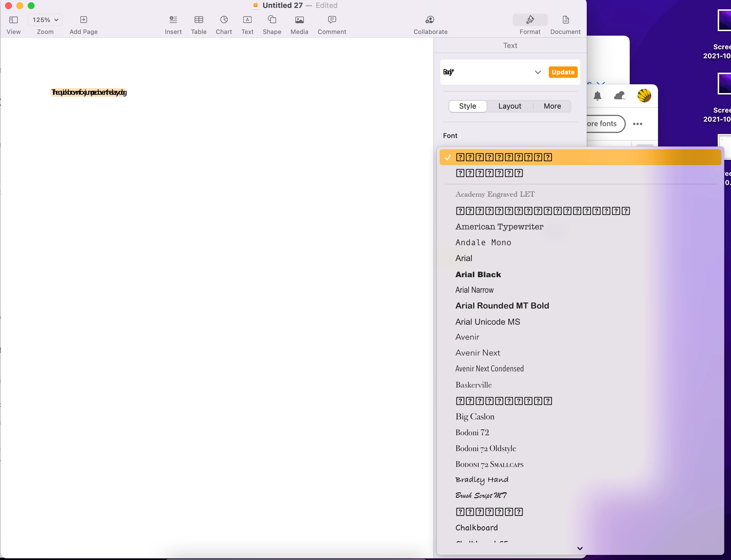Expand the paragraph style chevron
This screenshot has width=731, height=560.
[x=538, y=72]
